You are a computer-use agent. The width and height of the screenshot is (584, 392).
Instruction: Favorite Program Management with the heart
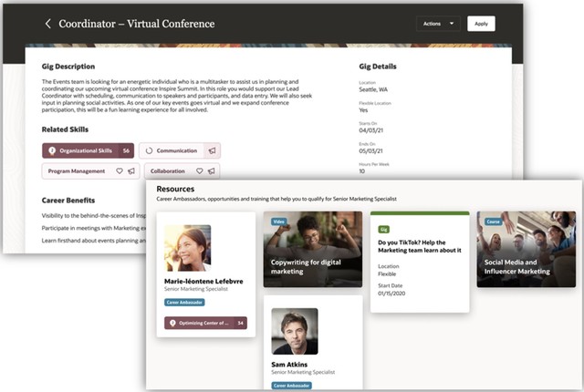click(x=119, y=170)
